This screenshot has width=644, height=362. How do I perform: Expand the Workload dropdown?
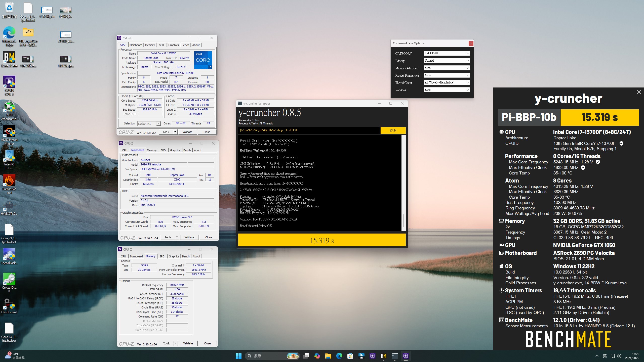click(x=447, y=90)
